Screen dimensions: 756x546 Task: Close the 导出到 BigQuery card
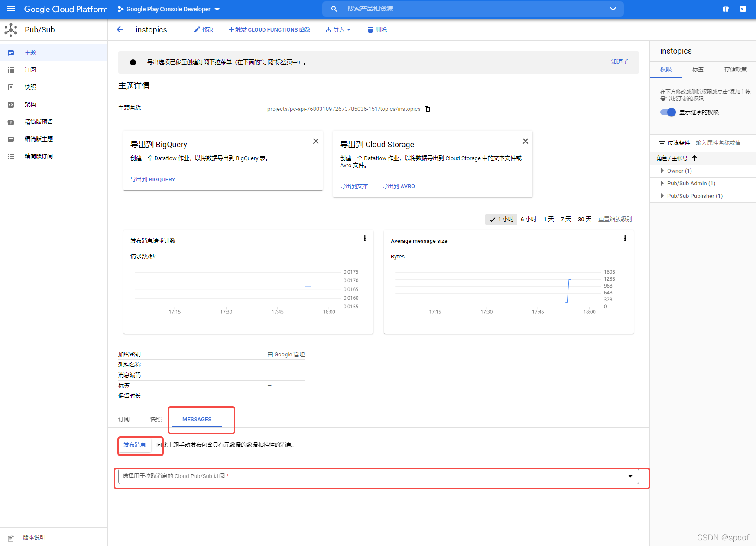(316, 141)
